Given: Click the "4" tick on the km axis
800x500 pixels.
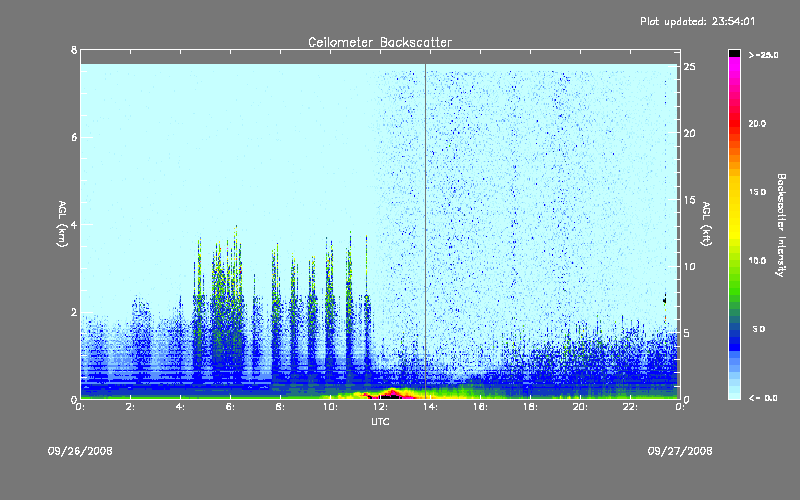Looking at the screenshot, I should pyautogui.click(x=74, y=224).
